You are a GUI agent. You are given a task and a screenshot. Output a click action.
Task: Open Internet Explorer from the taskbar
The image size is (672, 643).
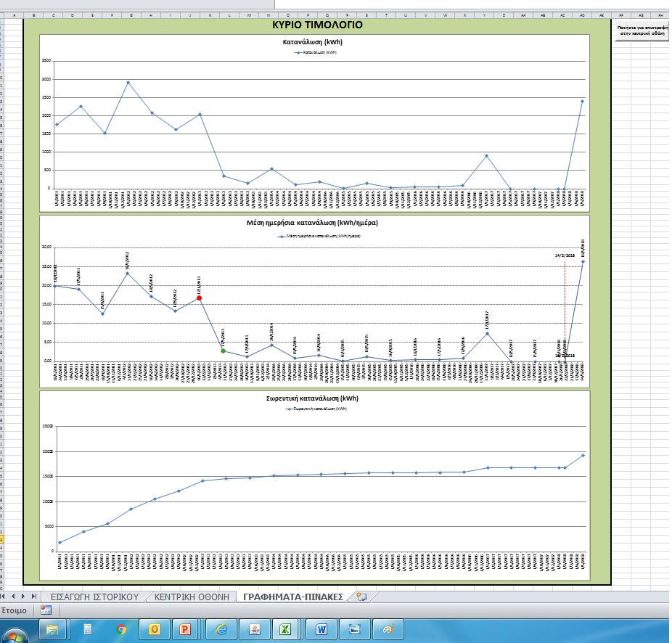click(221, 630)
